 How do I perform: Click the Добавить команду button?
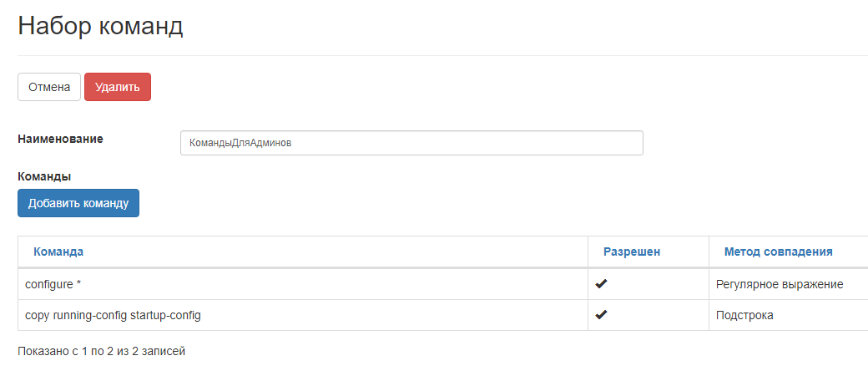(78, 203)
